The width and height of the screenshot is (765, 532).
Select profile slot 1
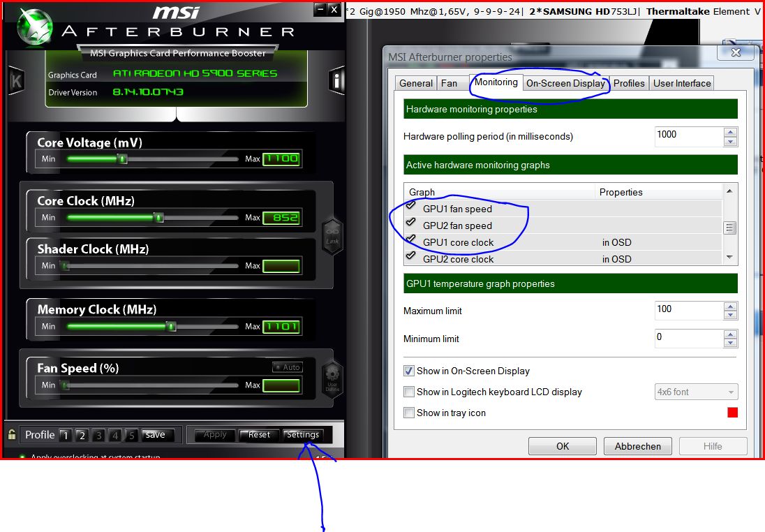66,435
